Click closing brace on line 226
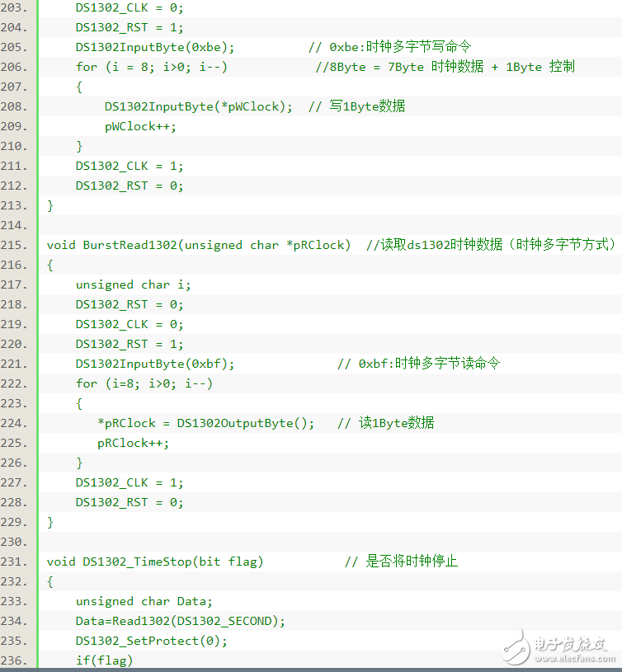This screenshot has width=622, height=672. (79, 463)
